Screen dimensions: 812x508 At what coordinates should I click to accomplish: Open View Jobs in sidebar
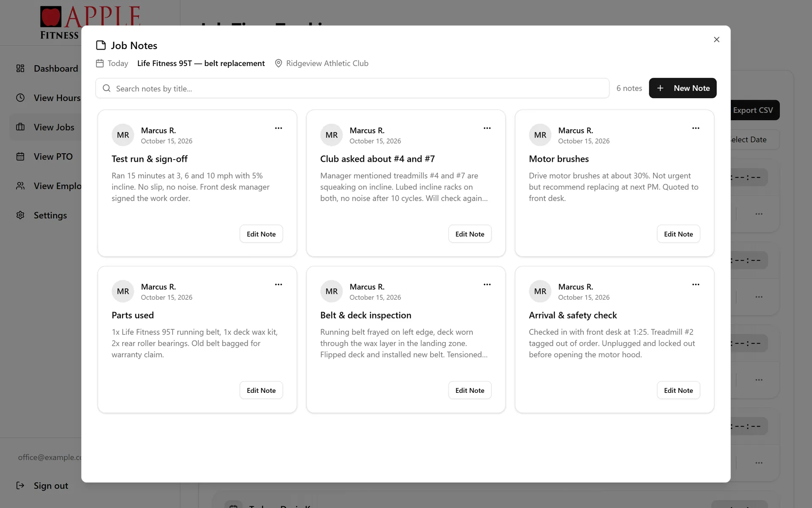46,127
